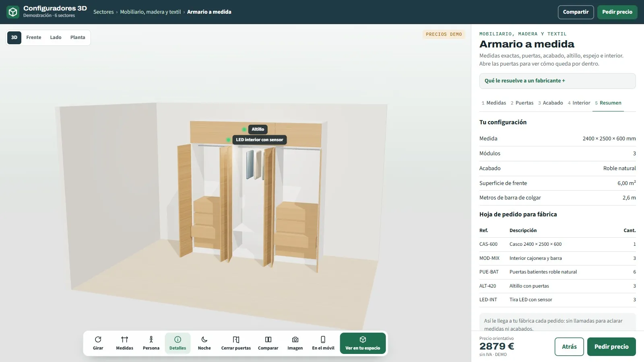Click the 2400 × 2500 × 600 mm value
Viewport: 644px width, 362px height.
(x=609, y=138)
